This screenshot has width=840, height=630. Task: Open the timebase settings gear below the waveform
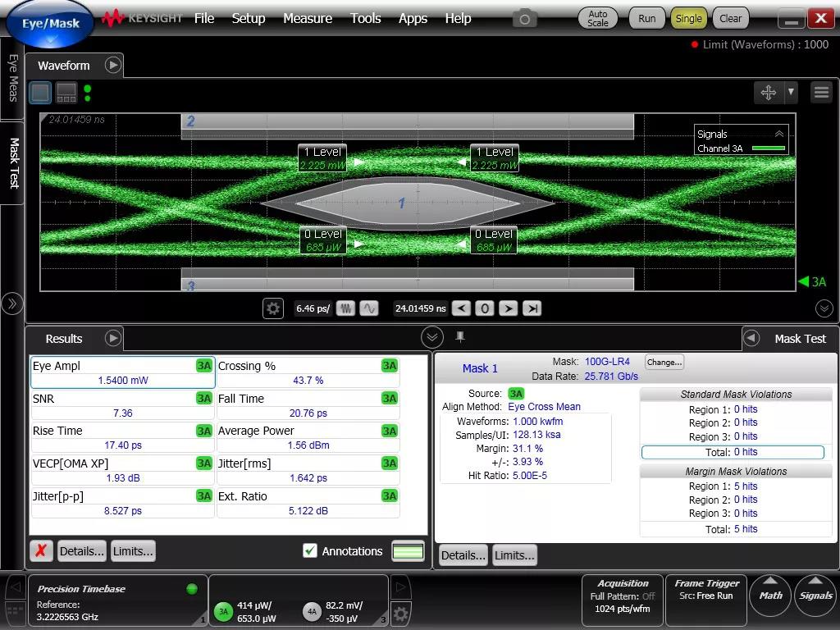tap(273, 308)
